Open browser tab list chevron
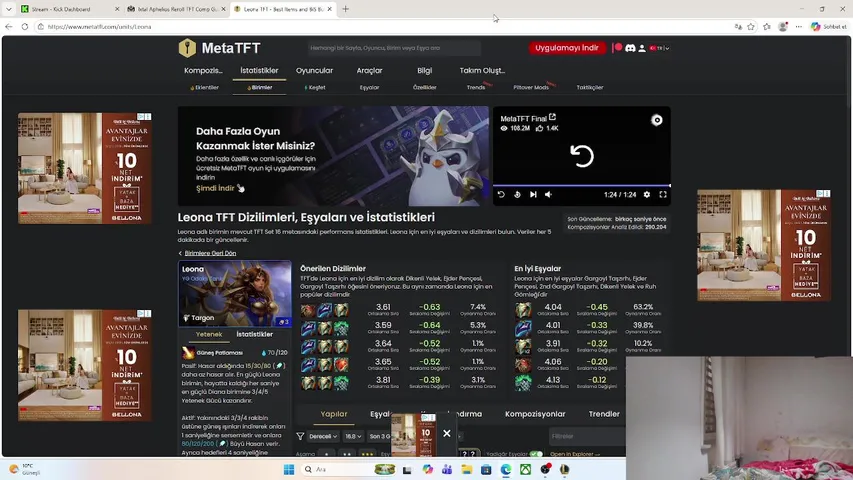This screenshot has width=853, height=480. 9,9
